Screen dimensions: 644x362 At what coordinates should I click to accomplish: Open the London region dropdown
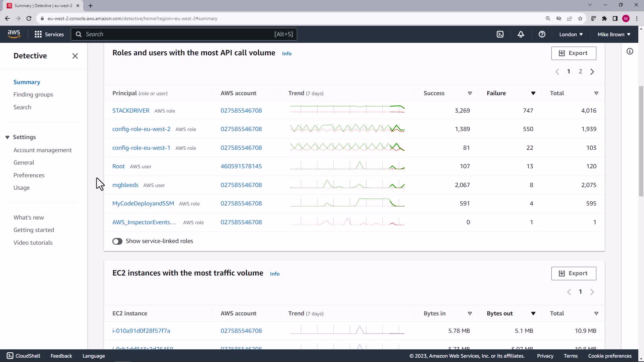tap(571, 34)
